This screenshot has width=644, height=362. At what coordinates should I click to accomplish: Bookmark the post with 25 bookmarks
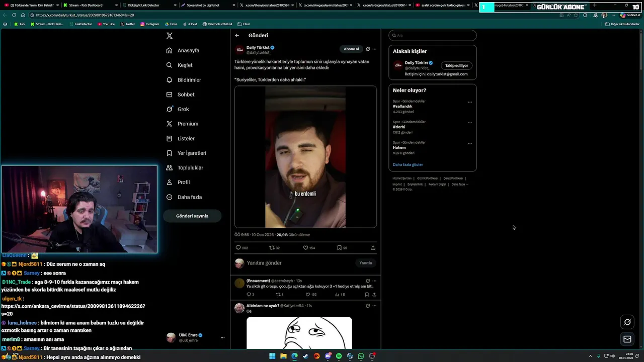(339, 248)
